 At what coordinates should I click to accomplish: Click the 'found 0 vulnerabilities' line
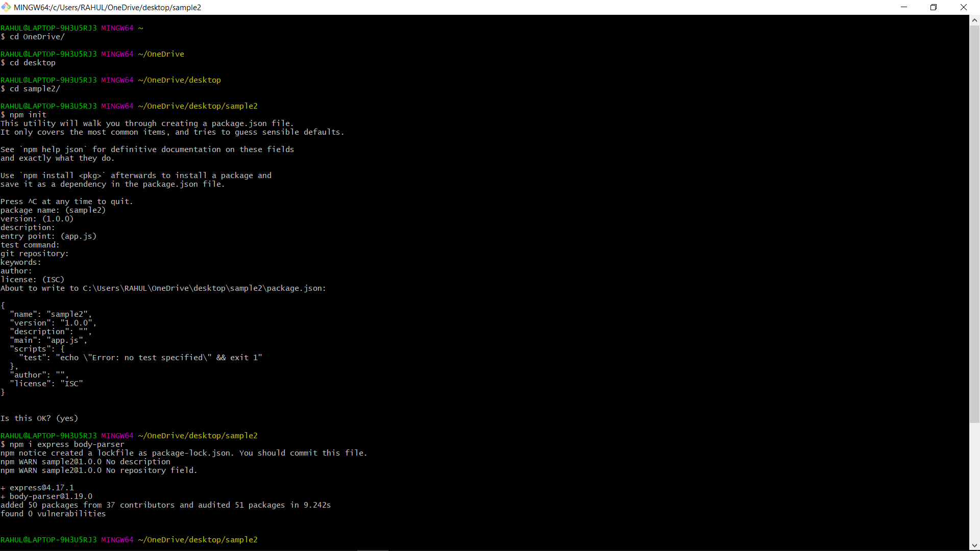53,514
